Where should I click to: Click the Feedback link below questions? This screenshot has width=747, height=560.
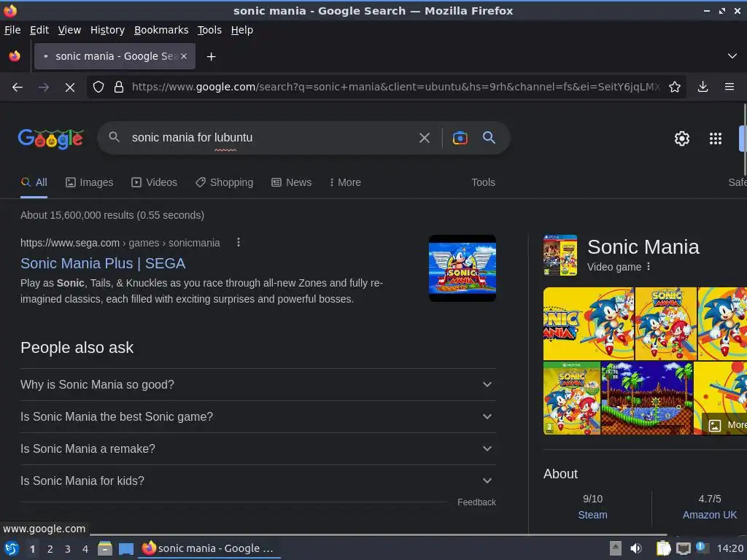pyautogui.click(x=476, y=502)
